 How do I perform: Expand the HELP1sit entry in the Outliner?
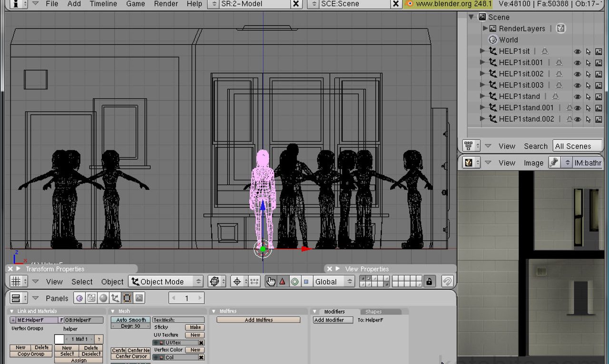pyautogui.click(x=482, y=51)
